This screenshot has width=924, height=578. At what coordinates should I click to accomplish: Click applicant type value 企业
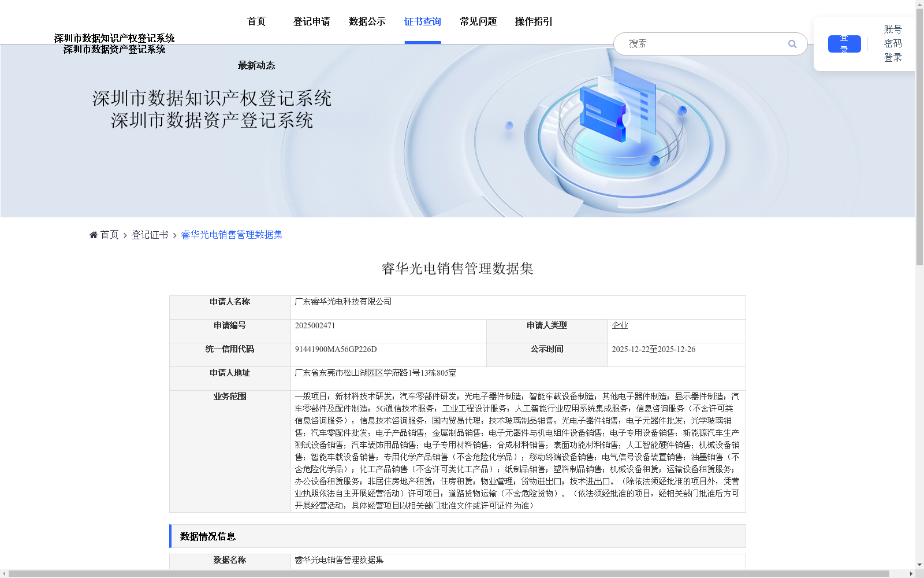[x=620, y=325]
